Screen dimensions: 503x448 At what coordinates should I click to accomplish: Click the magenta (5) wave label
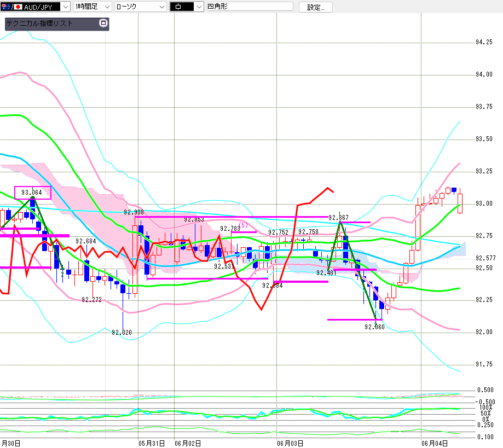click(x=244, y=225)
